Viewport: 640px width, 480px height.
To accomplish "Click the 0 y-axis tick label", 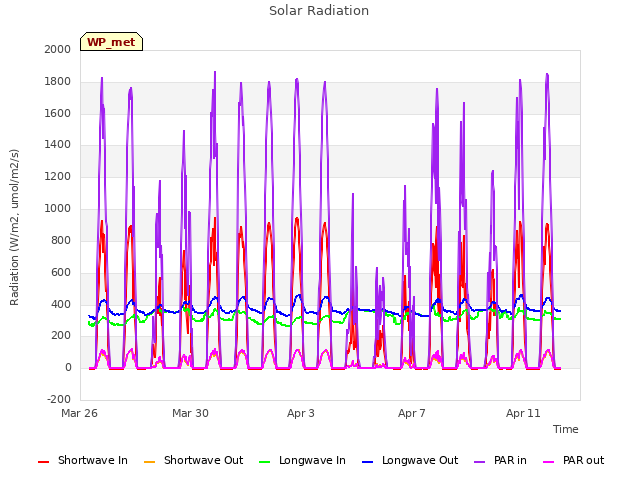I will (68, 368).
